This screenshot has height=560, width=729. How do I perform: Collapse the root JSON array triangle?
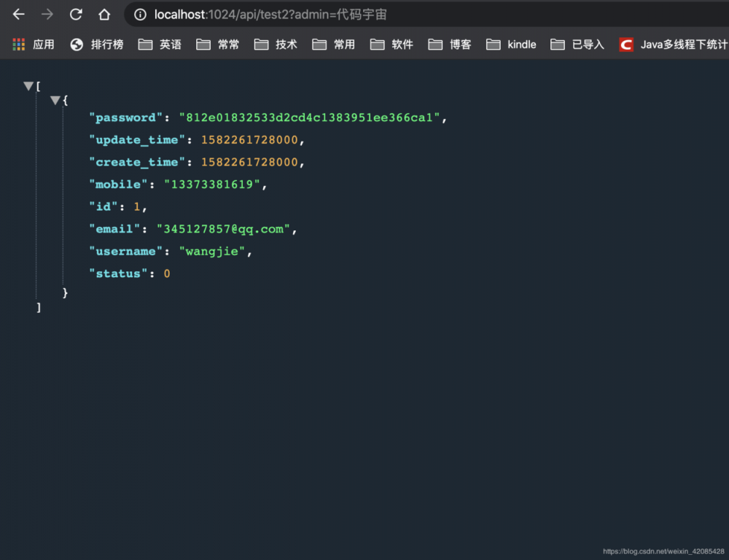coord(28,85)
